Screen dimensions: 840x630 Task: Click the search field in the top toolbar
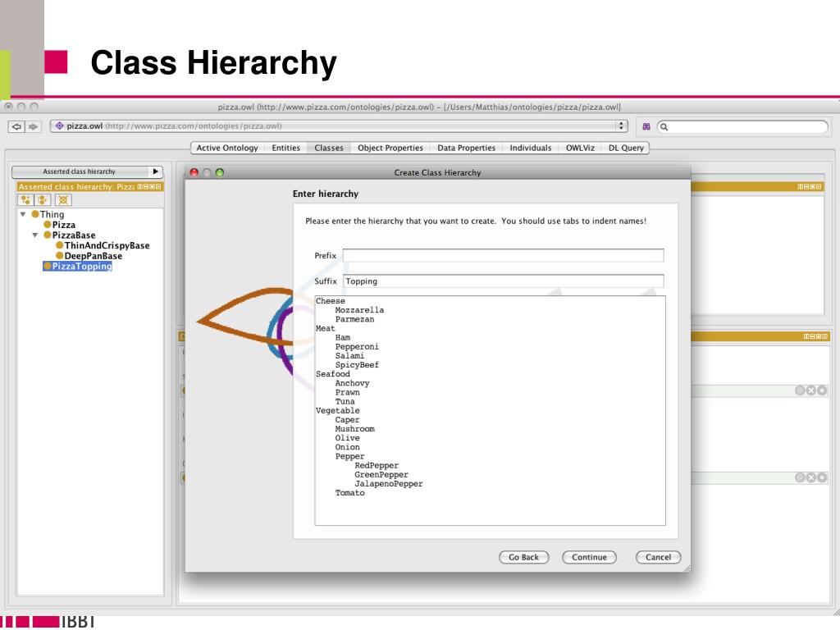tap(742, 126)
